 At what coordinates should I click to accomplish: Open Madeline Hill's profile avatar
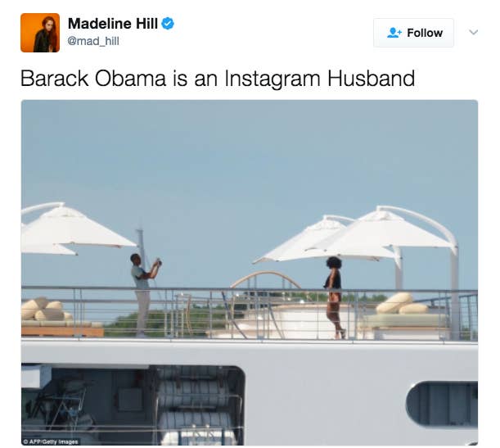40,33
